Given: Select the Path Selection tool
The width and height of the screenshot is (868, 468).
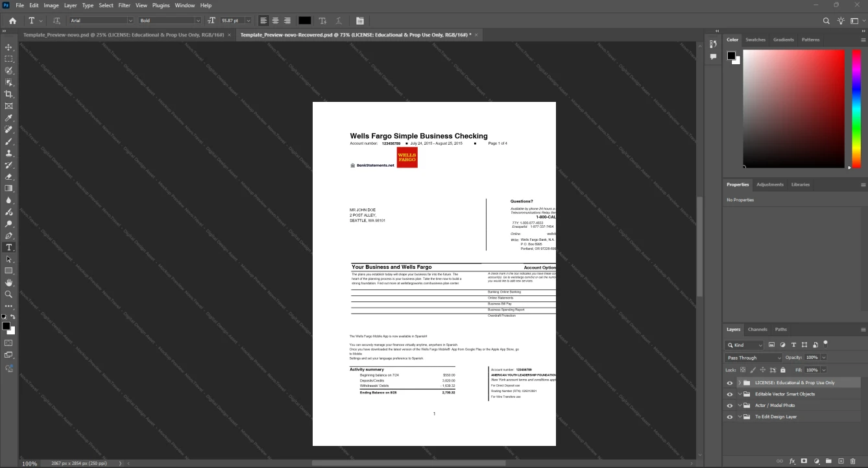Looking at the screenshot, I should [x=9, y=259].
